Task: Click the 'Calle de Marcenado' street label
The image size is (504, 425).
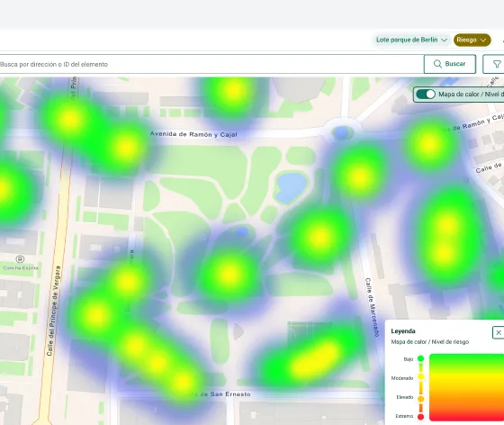Action: (372, 307)
